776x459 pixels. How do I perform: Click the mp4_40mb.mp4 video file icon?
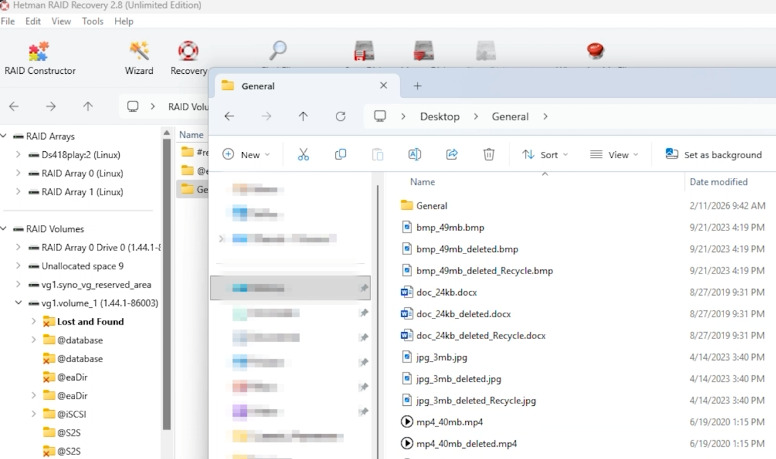[x=406, y=422]
